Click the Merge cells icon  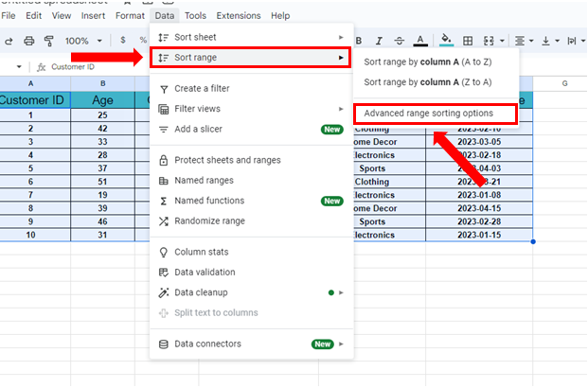click(x=489, y=41)
